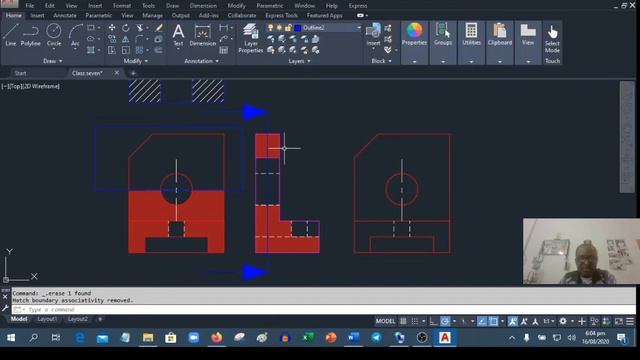Click the Insert block icon

pos(373,35)
